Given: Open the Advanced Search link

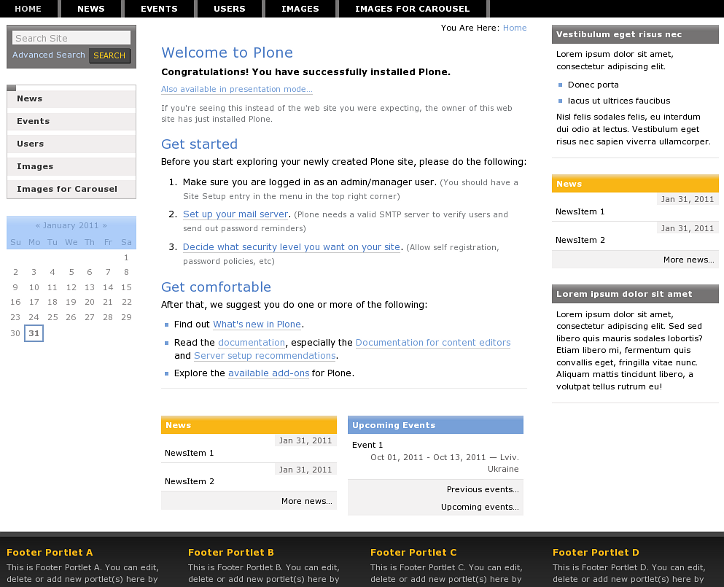Looking at the screenshot, I should [48, 55].
